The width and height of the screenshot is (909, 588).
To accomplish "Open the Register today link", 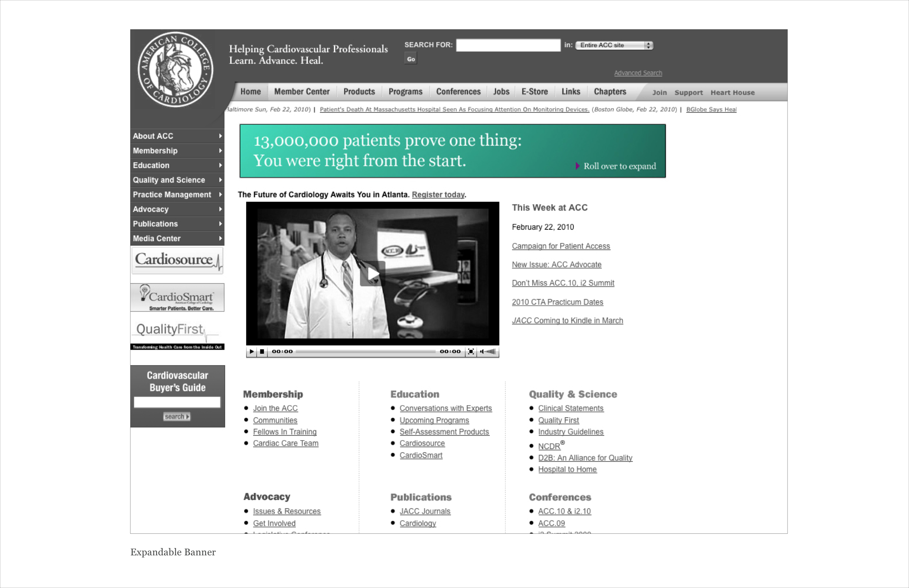I will [438, 195].
